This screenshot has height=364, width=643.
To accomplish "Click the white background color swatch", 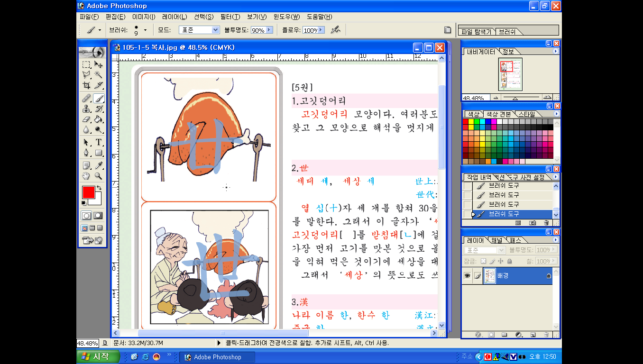I will click(x=97, y=201).
